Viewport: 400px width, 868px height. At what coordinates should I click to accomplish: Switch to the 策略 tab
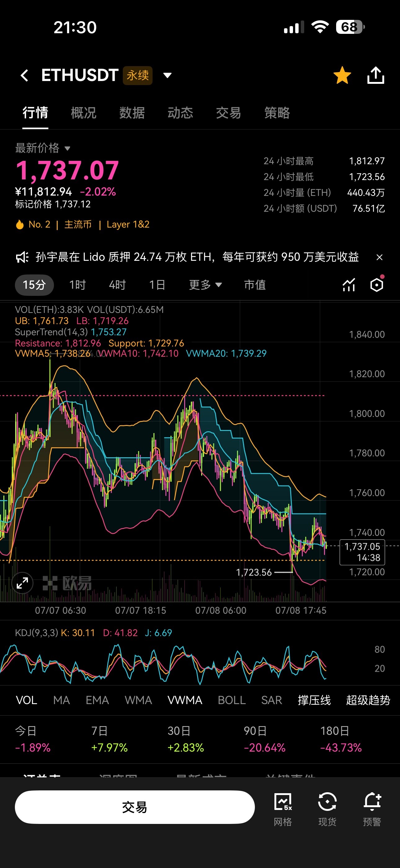click(277, 113)
